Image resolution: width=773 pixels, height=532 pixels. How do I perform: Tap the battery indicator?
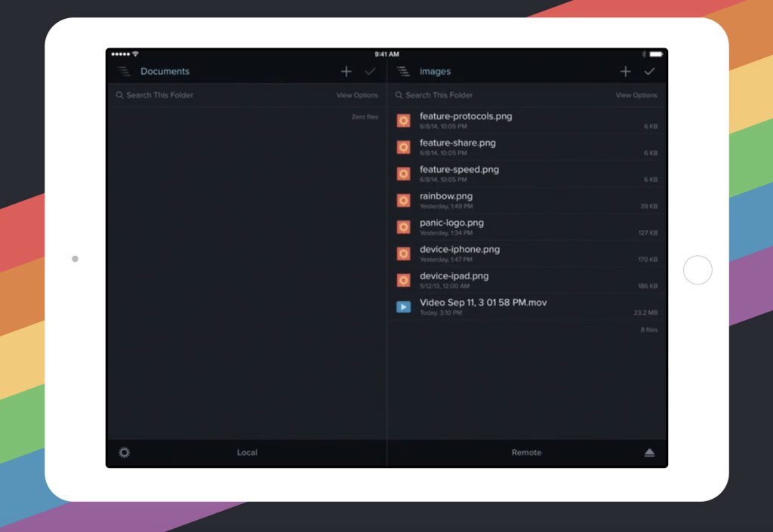click(656, 54)
